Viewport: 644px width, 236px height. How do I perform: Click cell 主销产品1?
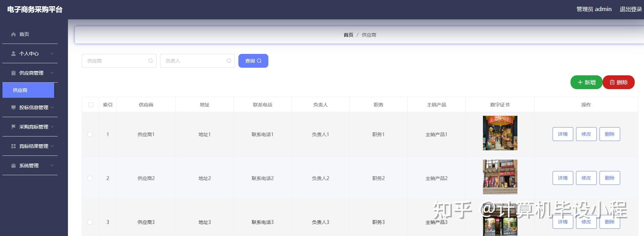point(436,134)
